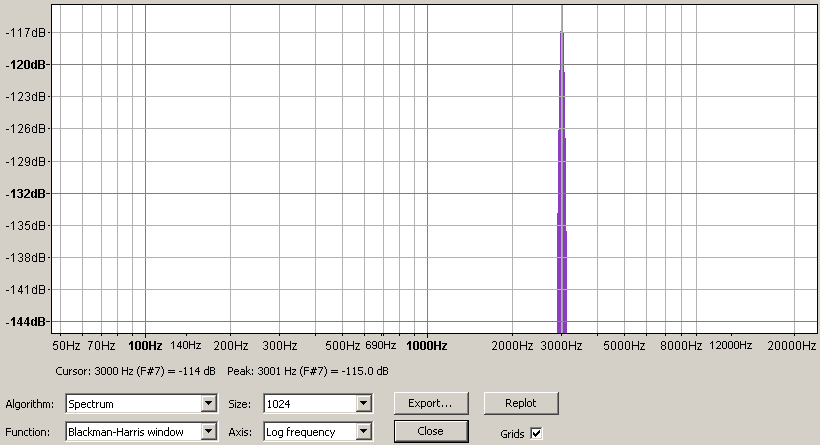Screen dimensions: 820x445
Task: Click the Function: label
Action: coord(28,432)
